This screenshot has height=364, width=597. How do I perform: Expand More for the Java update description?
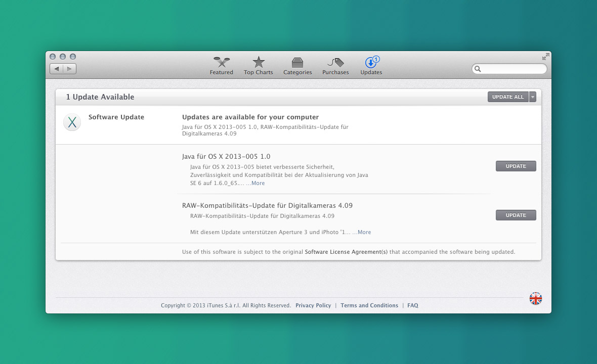258,184
